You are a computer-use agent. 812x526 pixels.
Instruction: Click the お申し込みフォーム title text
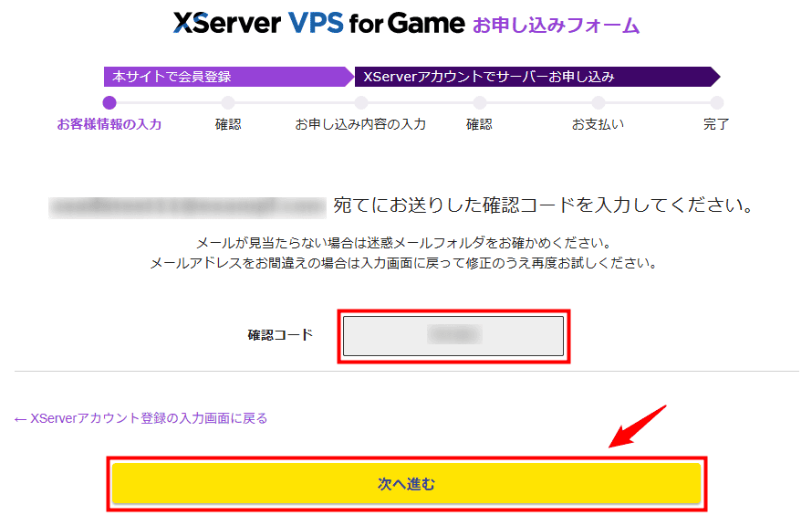(x=557, y=25)
